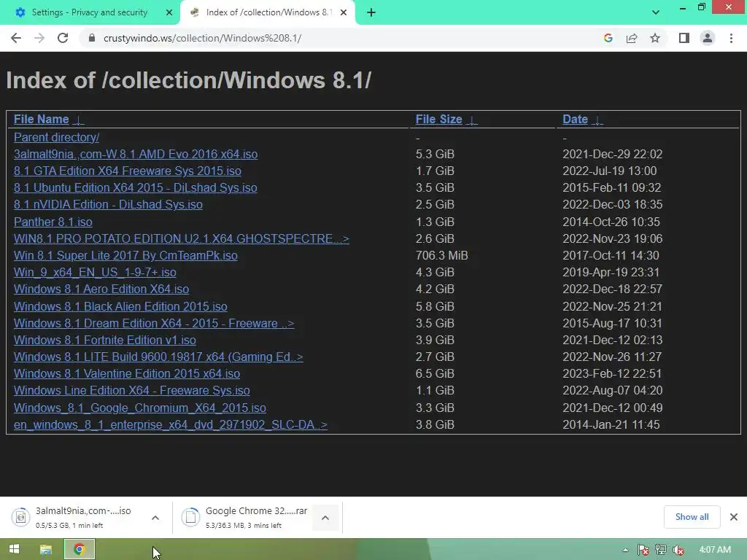Open the Windows Start button

click(15, 550)
